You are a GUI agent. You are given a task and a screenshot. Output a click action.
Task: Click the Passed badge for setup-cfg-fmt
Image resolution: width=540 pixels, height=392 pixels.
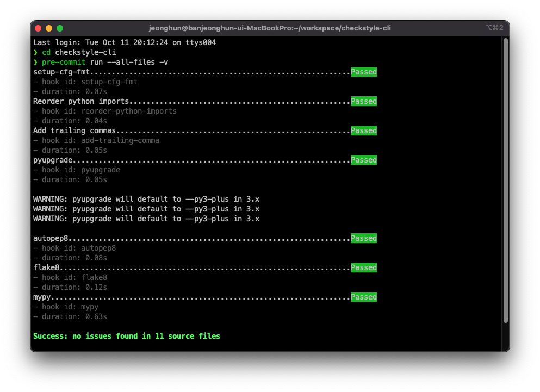tap(363, 72)
